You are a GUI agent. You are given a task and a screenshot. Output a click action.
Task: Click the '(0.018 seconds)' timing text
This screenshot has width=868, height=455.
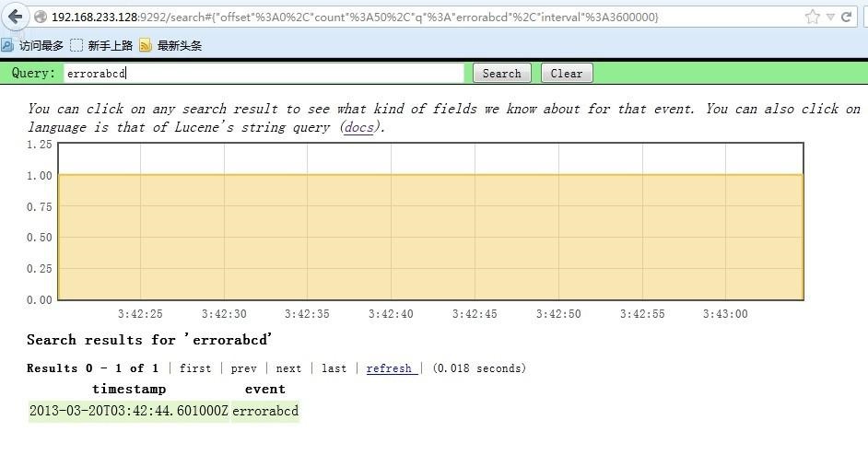(479, 368)
